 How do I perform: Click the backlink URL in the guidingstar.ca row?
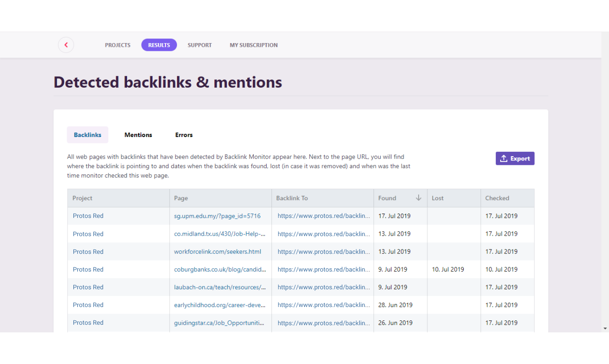coord(323,322)
